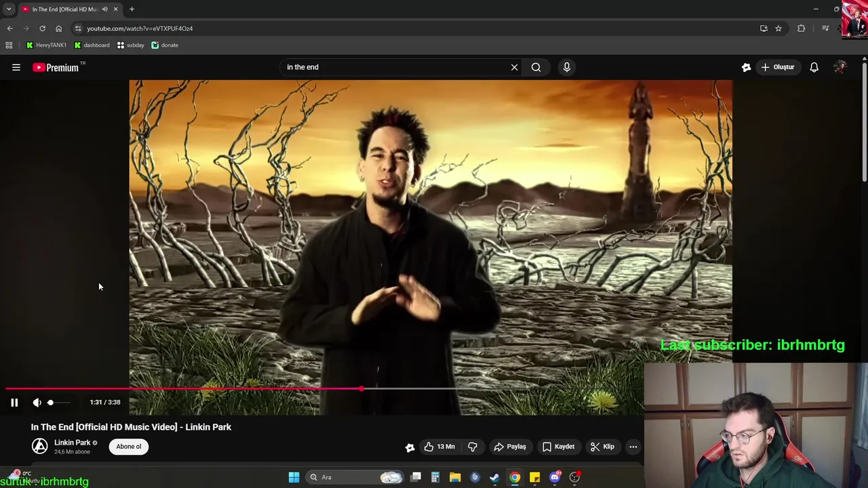
Task: Open the browser home page
Action: coord(58,28)
